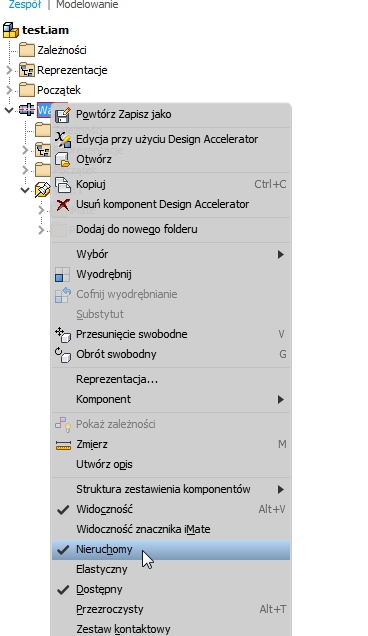The image size is (368, 636).
Task: Click the save icon beside Powtórz Zapisz jako
Action: pyautogui.click(x=63, y=115)
